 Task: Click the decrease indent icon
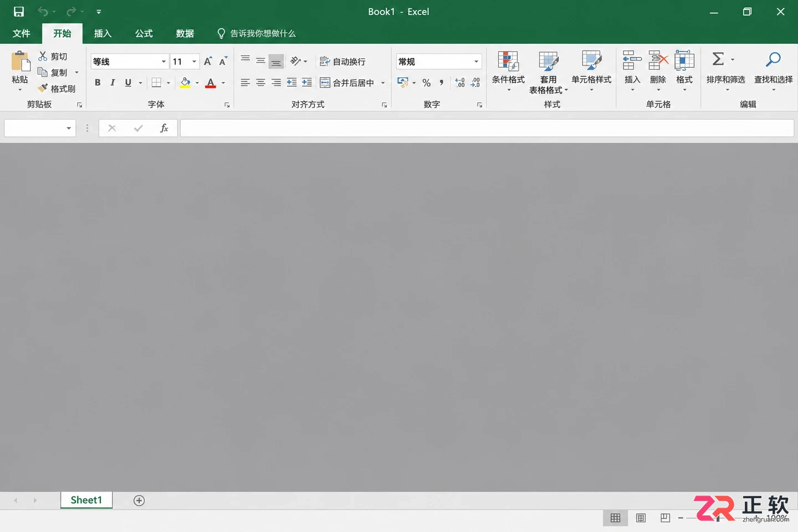[x=291, y=83]
